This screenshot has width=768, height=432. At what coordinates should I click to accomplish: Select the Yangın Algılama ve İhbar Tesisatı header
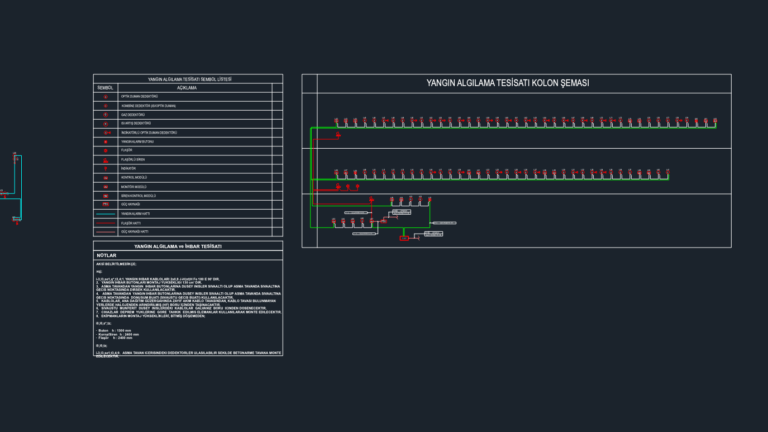pos(178,246)
